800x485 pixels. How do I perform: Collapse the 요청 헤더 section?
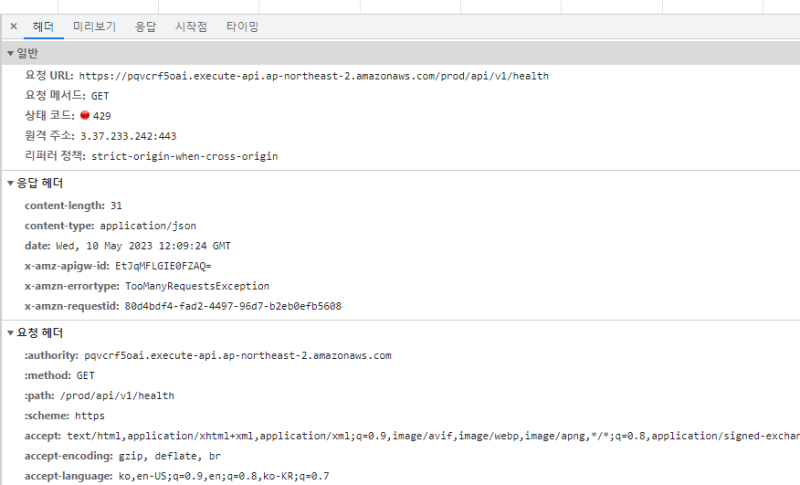[x=11, y=332]
